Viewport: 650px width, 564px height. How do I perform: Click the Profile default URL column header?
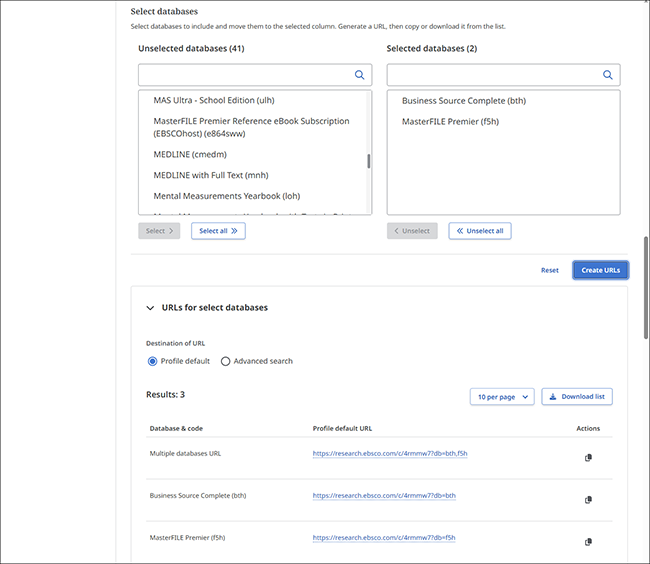342,428
